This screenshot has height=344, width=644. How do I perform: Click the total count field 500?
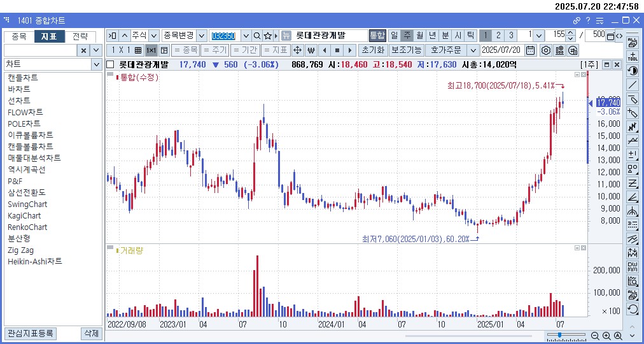(595, 35)
